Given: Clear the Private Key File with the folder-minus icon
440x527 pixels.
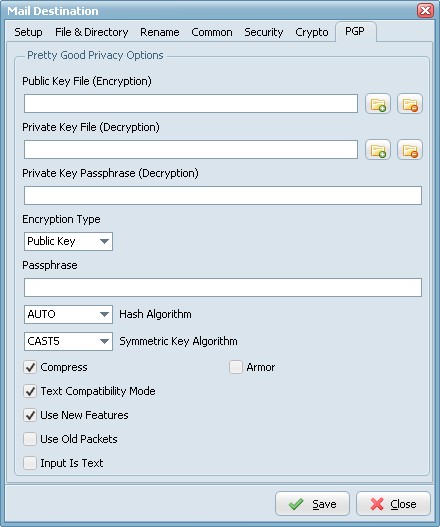Looking at the screenshot, I should (410, 150).
